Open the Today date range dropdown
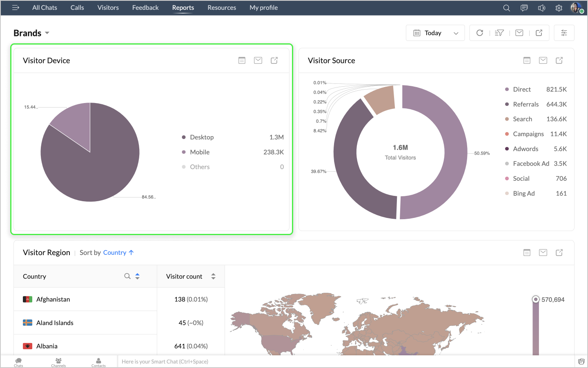588x368 pixels. point(435,33)
